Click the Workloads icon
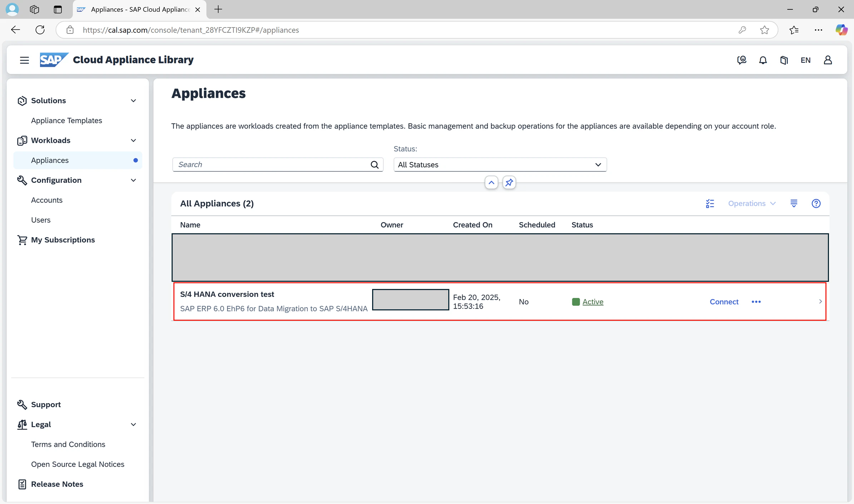 click(22, 140)
